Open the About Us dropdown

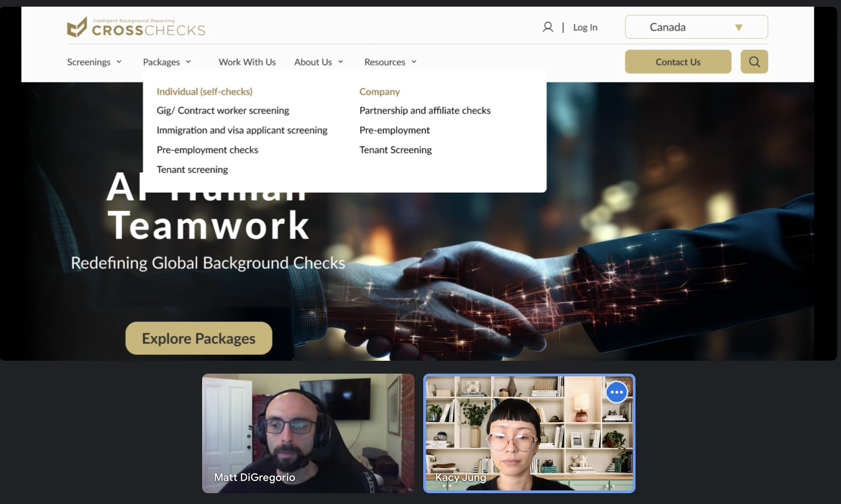(318, 62)
